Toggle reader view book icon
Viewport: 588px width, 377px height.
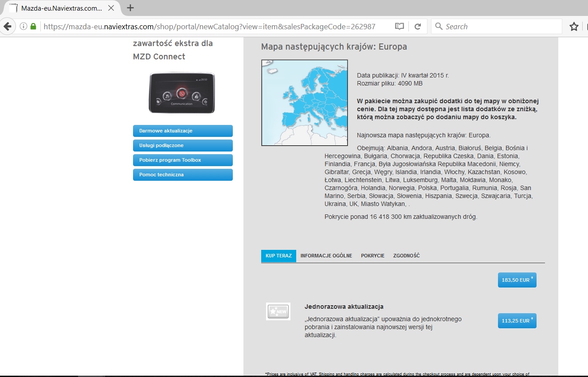400,27
